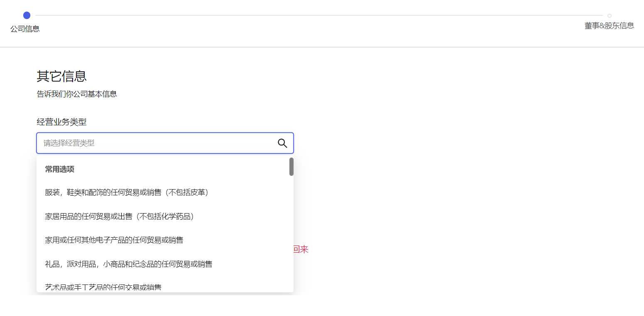Click scrollbar track below the thumb

click(291, 232)
